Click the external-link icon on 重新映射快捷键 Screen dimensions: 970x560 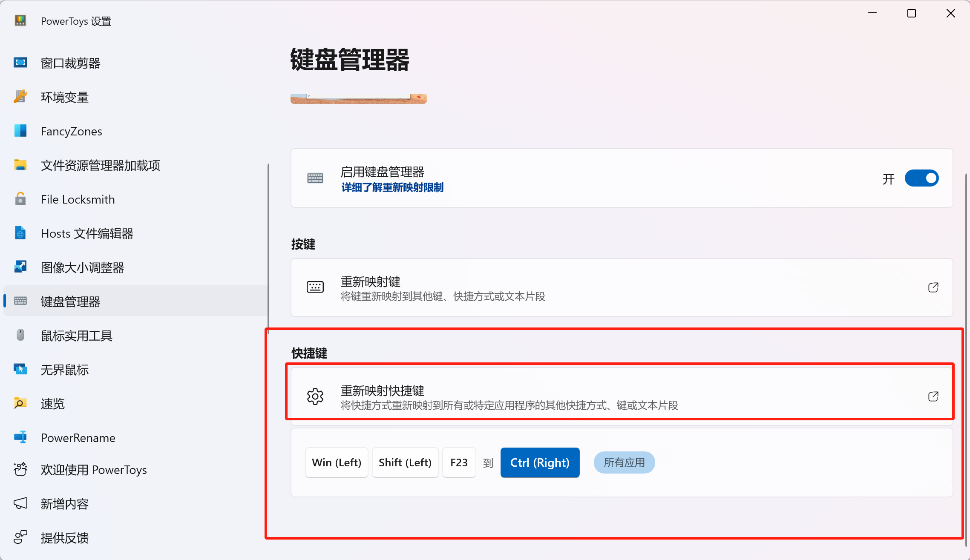tap(933, 396)
